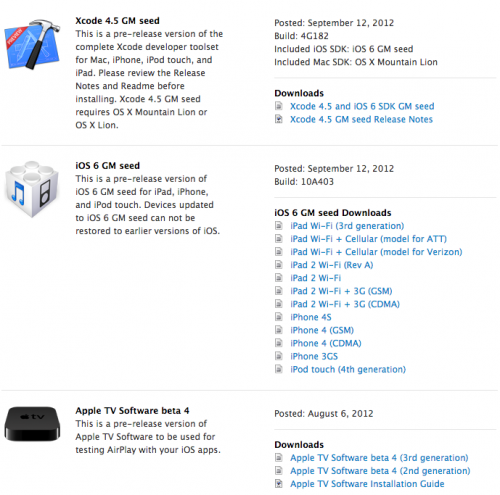Click the iOS 6 GM seed box icon
Screen dimensions: 500x495
(x=32, y=189)
